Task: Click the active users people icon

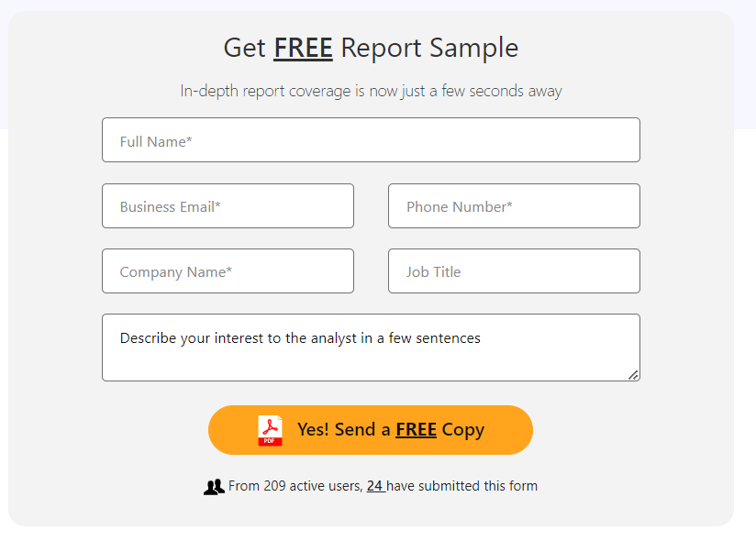Action: click(x=214, y=487)
